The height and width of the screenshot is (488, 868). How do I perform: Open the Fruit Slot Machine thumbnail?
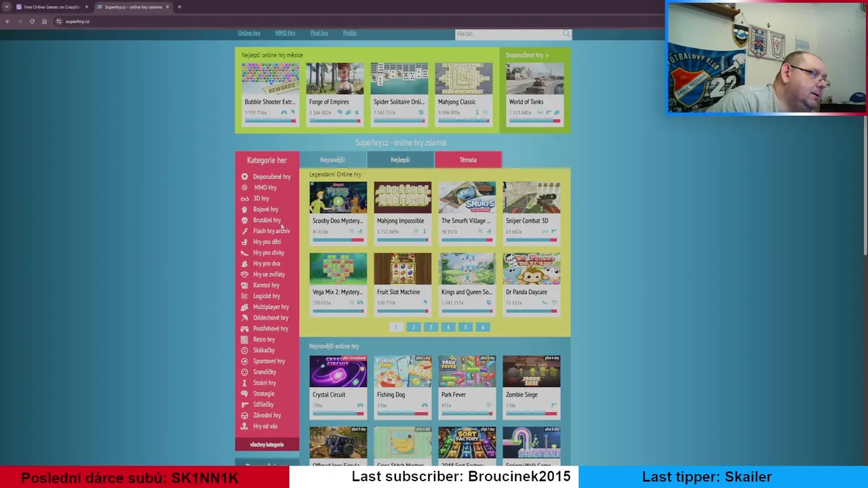tap(402, 269)
